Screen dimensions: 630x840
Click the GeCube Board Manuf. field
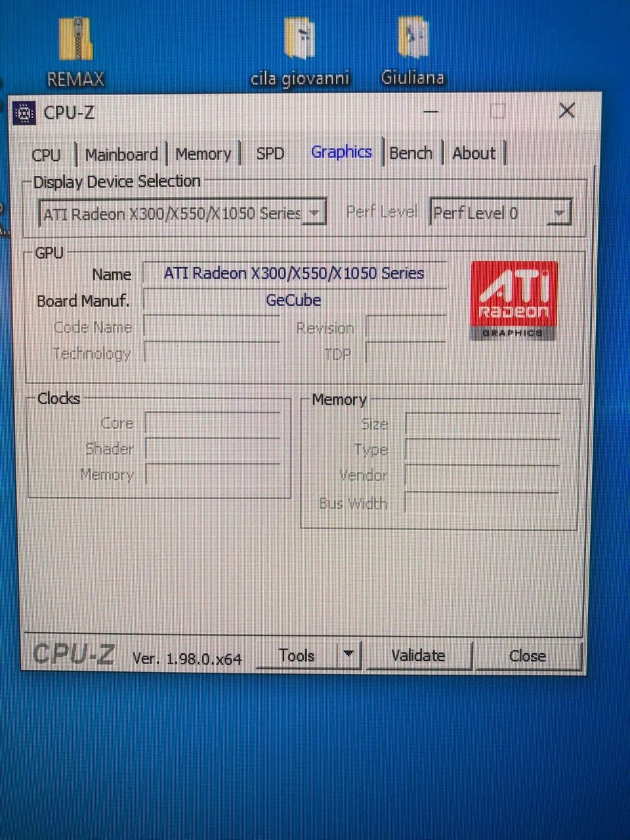click(x=295, y=301)
